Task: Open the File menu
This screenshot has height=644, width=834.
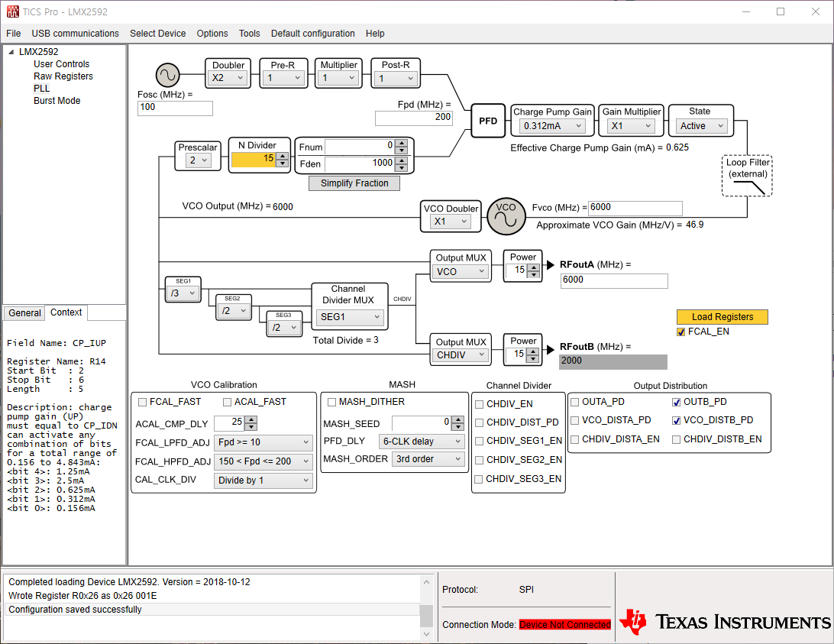Action: [x=13, y=34]
